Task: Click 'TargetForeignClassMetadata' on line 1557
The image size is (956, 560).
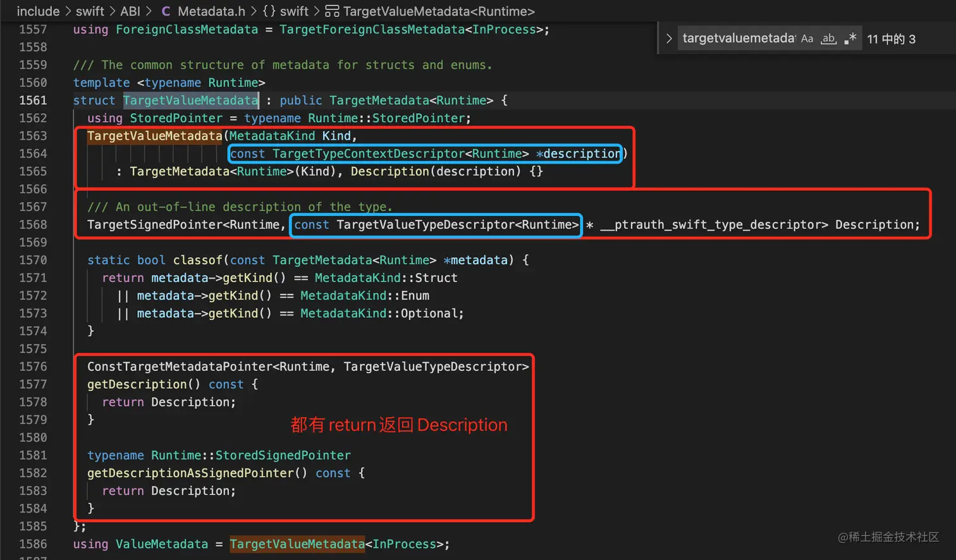Action: (372, 30)
